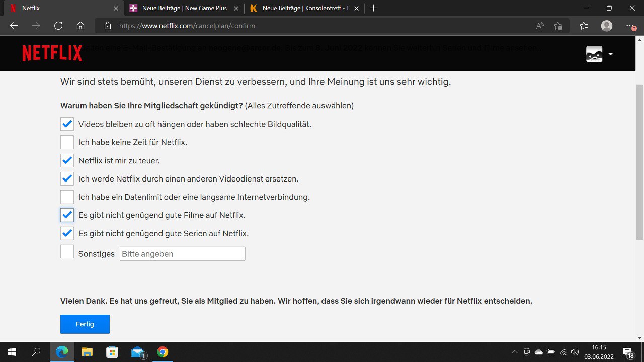Click the Netflix logo
Image resolution: width=644 pixels, height=362 pixels.
[x=52, y=53]
